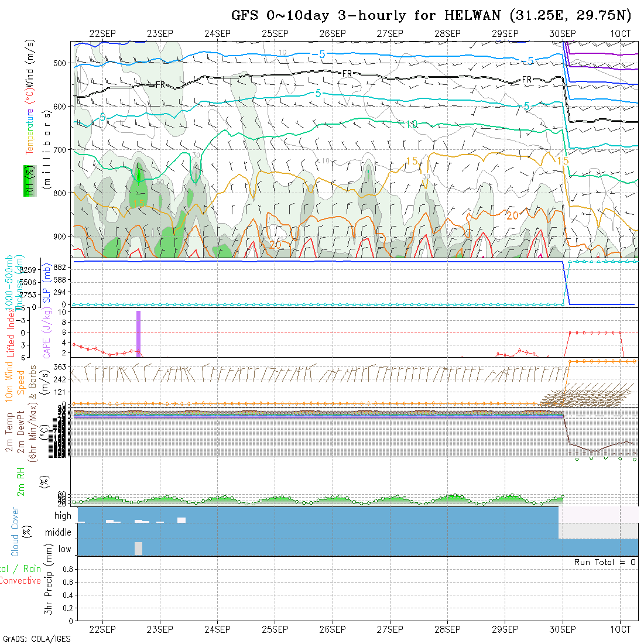Click the chart title mentioning HELWAN

(x=431, y=15)
